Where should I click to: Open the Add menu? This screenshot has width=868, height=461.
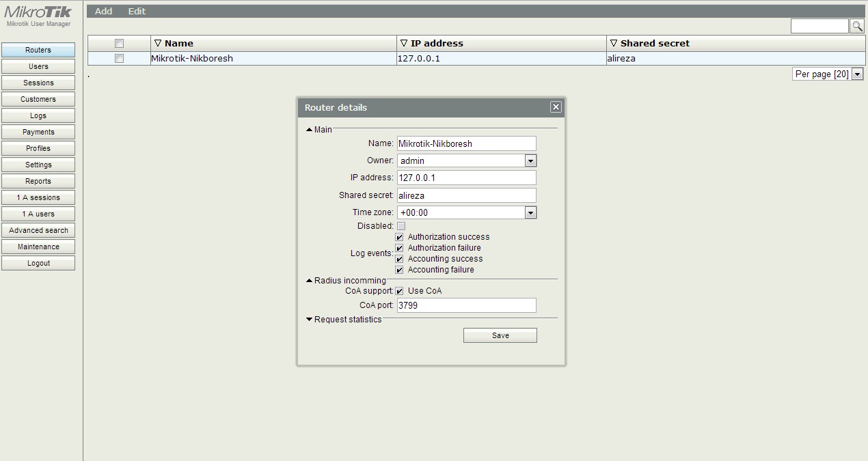[104, 11]
